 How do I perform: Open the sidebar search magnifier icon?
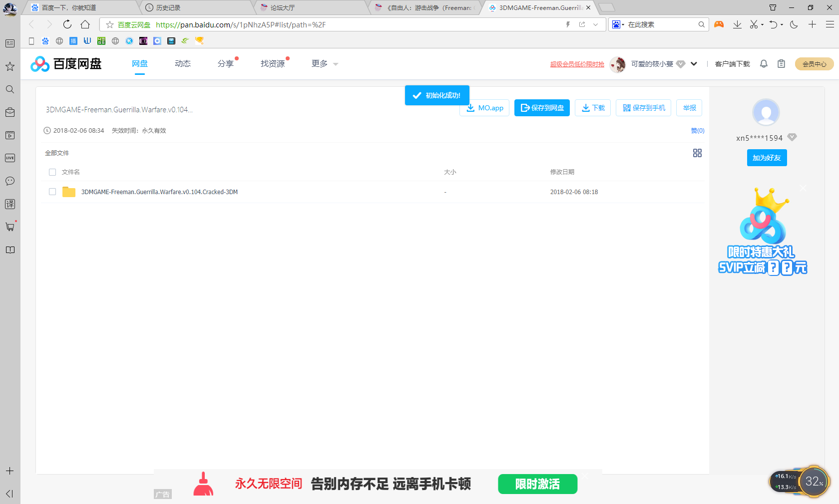[x=10, y=89]
